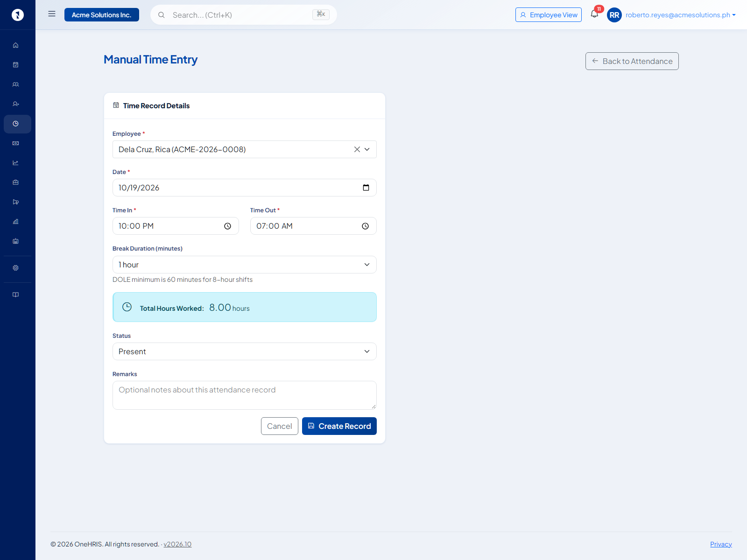Clear the selected employee with the X
This screenshot has height=560, width=747.
point(357,149)
